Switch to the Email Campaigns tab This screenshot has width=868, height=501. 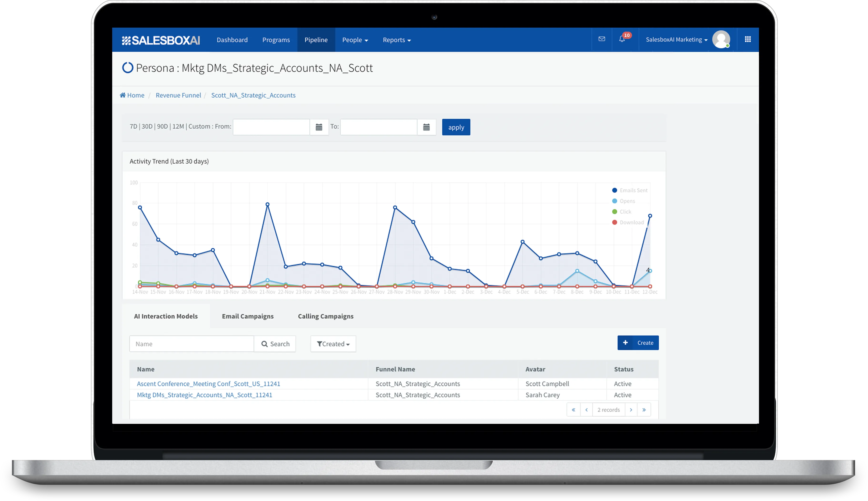(247, 316)
